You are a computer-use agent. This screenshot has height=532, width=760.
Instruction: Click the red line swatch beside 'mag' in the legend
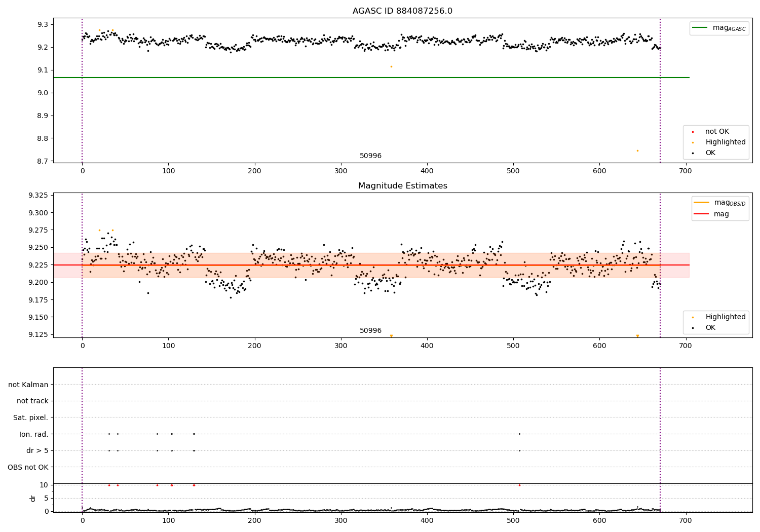pos(701,214)
